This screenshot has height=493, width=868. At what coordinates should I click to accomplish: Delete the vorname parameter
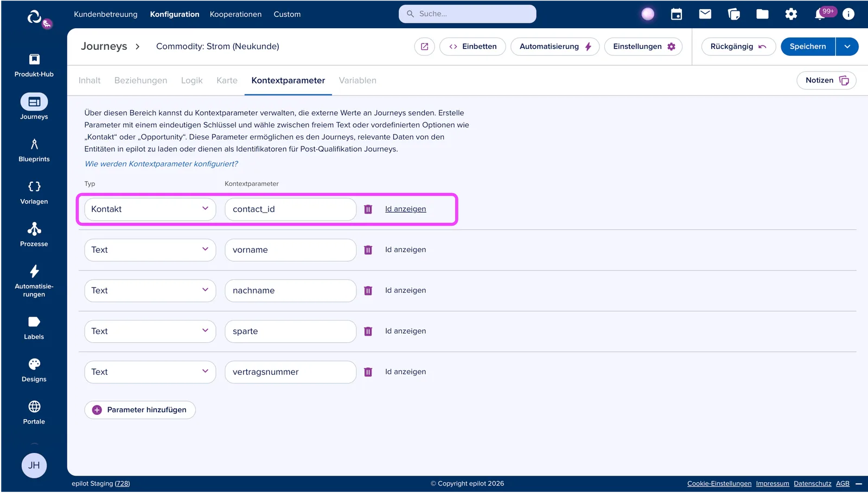tap(368, 250)
